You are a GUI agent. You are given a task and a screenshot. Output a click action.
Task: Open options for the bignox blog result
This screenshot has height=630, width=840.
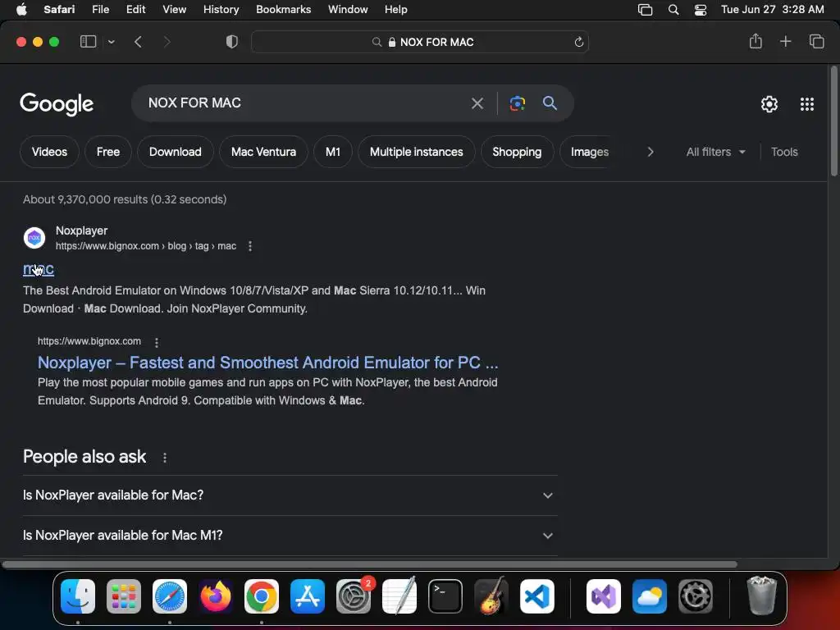pyautogui.click(x=249, y=246)
